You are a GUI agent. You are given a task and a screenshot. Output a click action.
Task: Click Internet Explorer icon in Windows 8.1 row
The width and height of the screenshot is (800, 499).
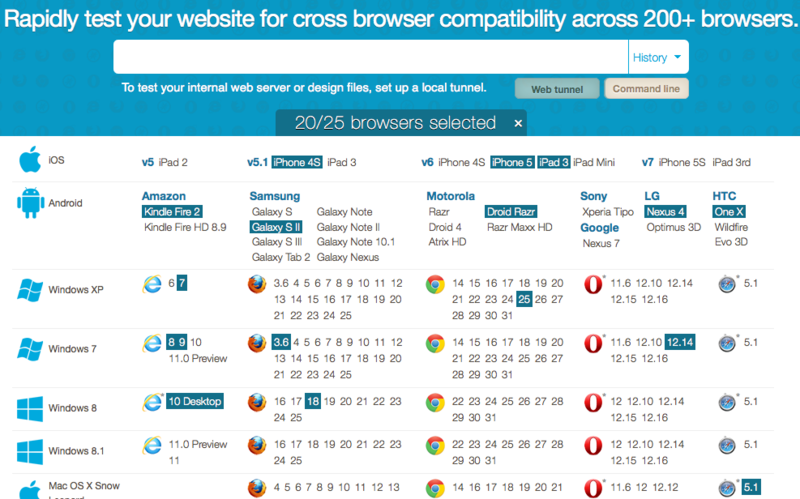click(152, 445)
